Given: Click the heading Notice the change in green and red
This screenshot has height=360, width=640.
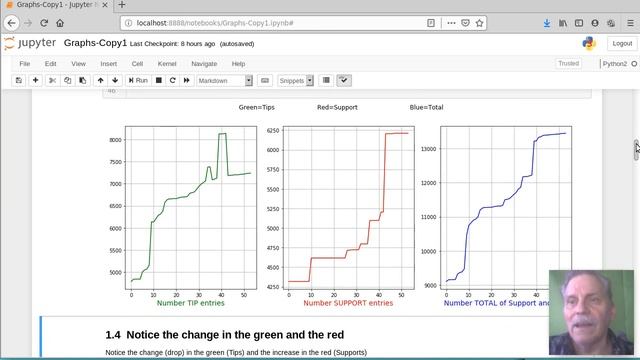Looking at the screenshot, I should pyautogui.click(x=224, y=335).
